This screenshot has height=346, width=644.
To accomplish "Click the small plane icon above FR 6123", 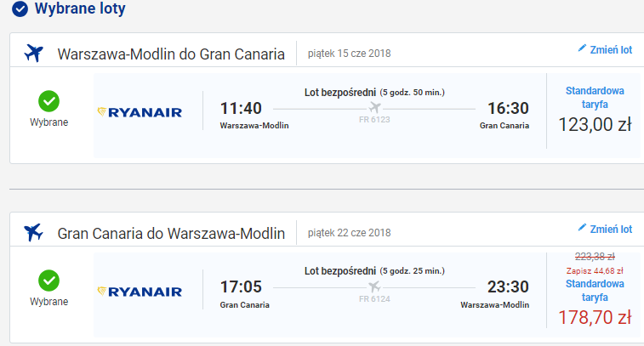I will (374, 107).
